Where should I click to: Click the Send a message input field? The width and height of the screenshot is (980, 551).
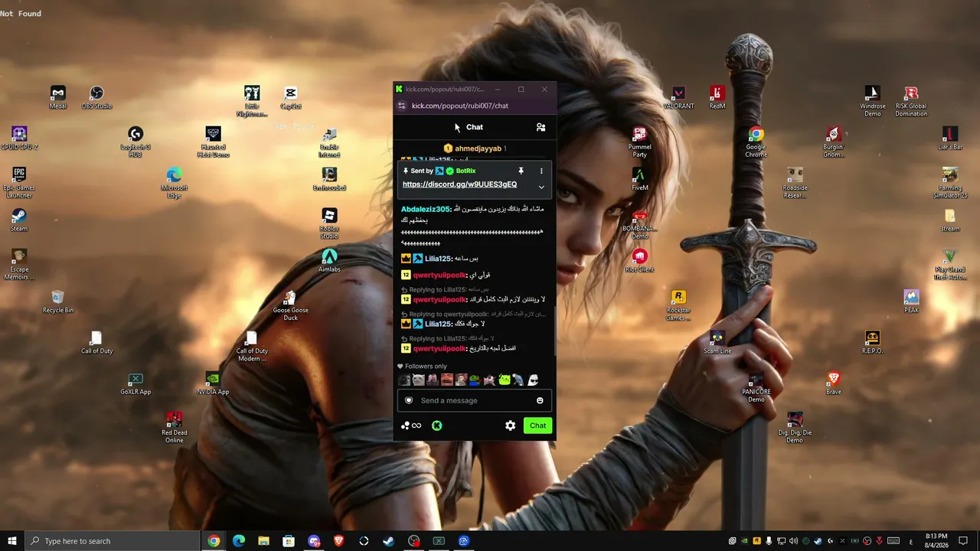pyautogui.click(x=474, y=400)
